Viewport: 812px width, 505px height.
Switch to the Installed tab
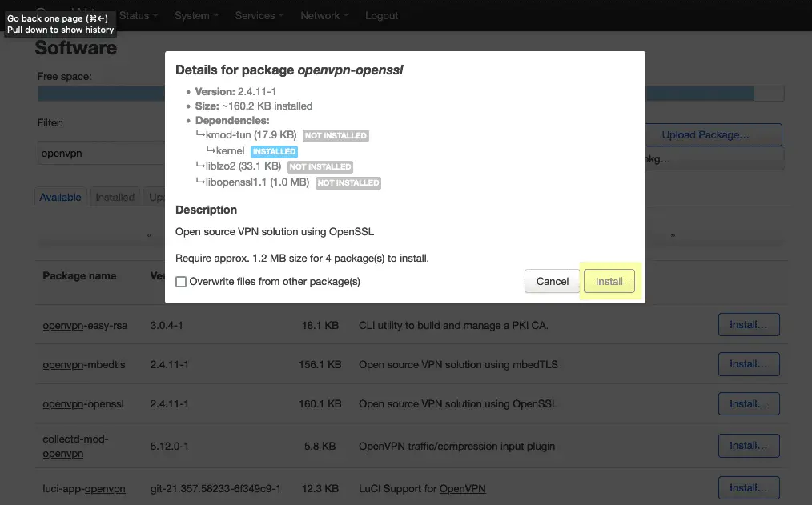(115, 197)
